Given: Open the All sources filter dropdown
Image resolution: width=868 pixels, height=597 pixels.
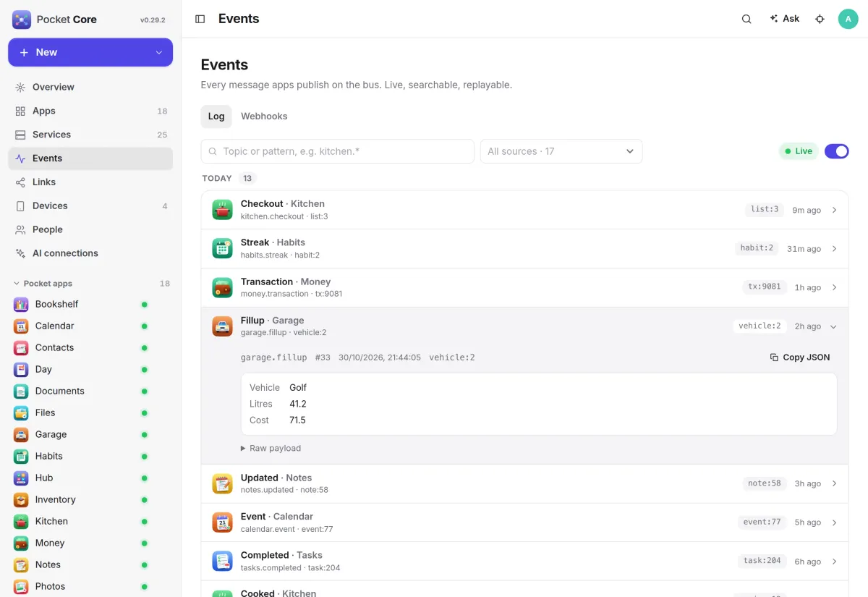Looking at the screenshot, I should pos(561,151).
